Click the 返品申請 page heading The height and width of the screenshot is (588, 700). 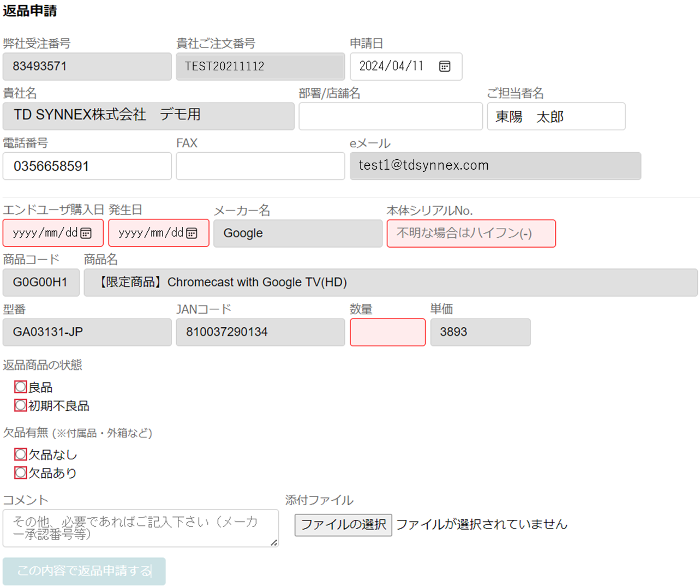[x=30, y=11]
